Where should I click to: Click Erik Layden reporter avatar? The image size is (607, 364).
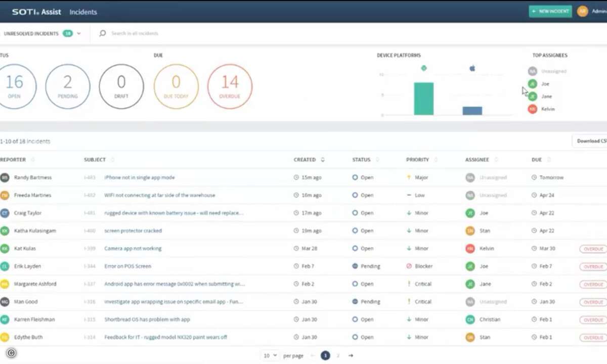point(5,266)
